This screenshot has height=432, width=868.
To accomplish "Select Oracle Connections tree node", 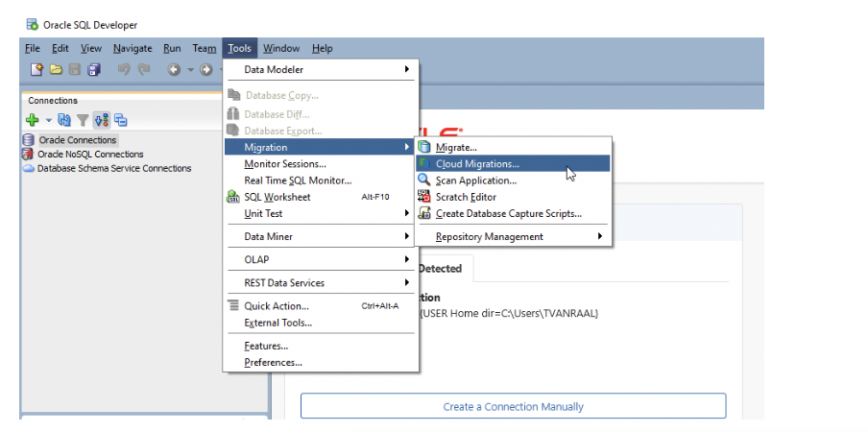I will click(x=78, y=140).
